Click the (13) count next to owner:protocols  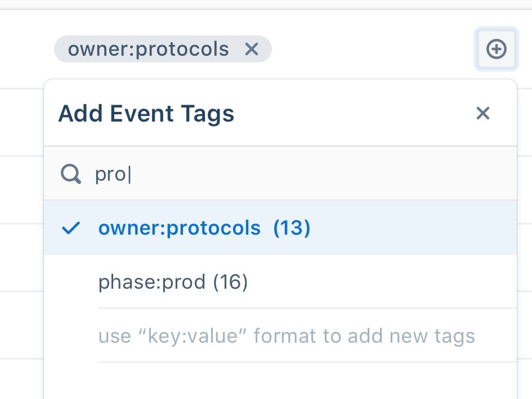click(x=292, y=228)
